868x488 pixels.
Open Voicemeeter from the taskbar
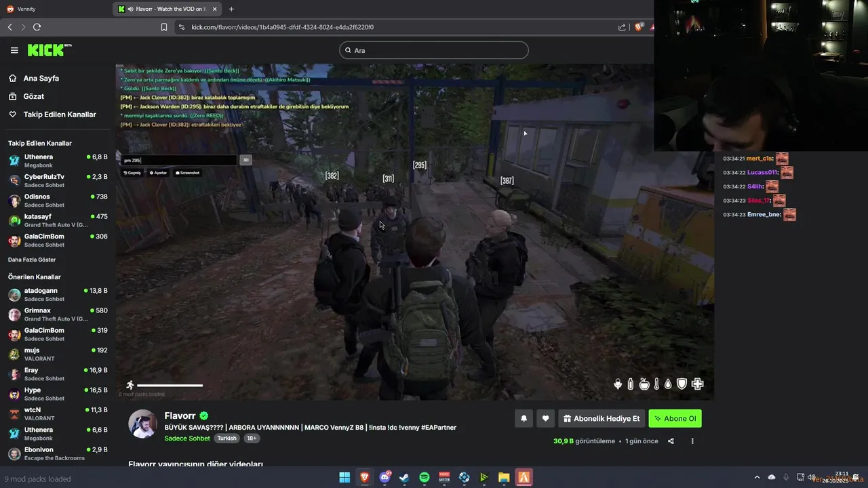point(444,477)
